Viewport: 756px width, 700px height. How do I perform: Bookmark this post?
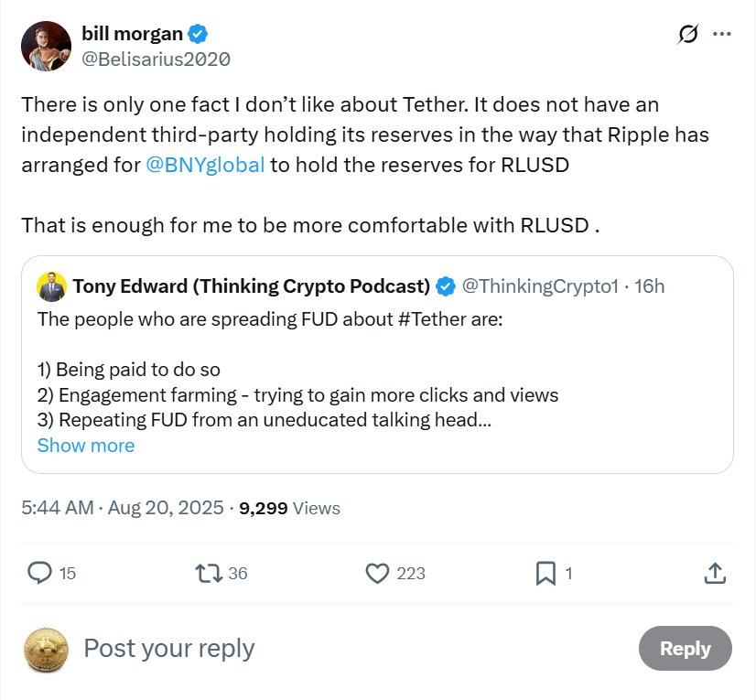[545, 573]
